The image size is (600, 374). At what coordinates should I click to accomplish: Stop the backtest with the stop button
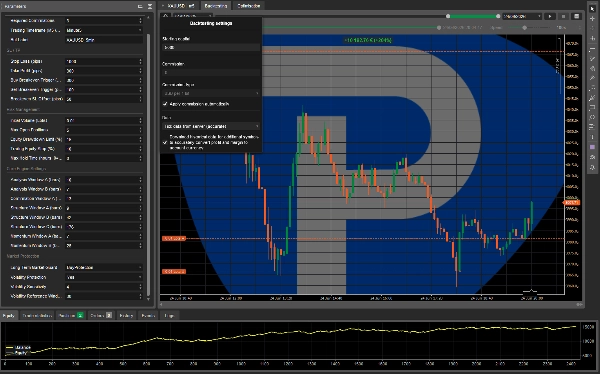pos(563,16)
